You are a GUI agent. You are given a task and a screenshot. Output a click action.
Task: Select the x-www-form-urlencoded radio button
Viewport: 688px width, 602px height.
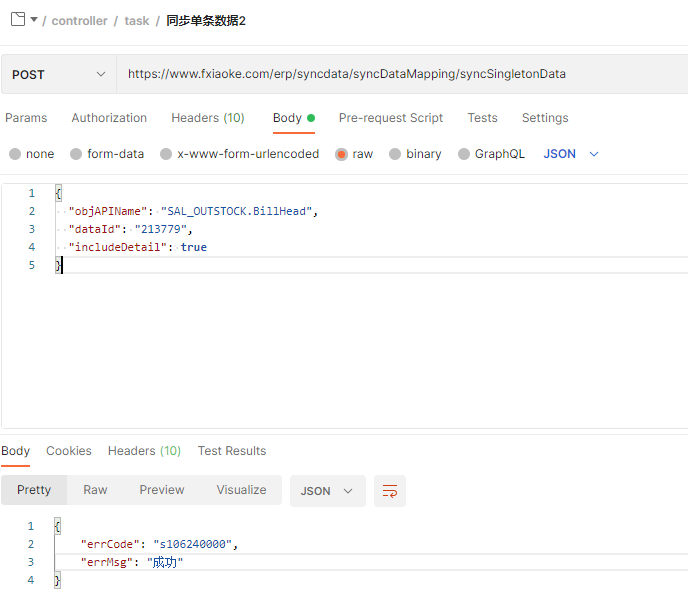[x=166, y=154]
